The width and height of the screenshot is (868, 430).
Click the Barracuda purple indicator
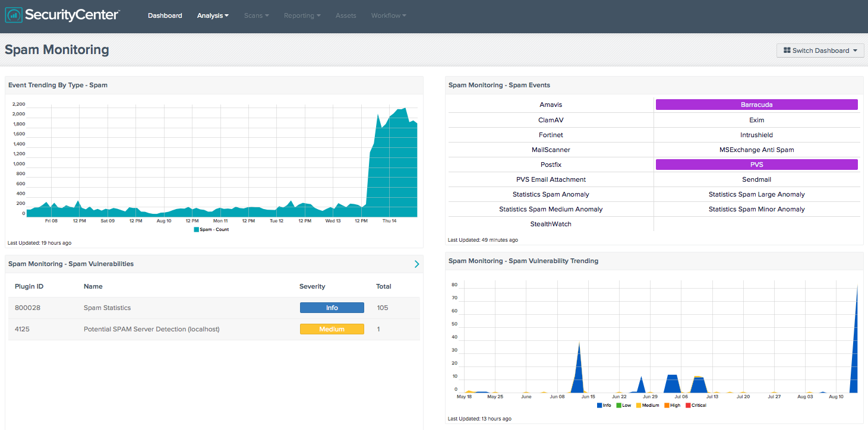click(x=756, y=105)
